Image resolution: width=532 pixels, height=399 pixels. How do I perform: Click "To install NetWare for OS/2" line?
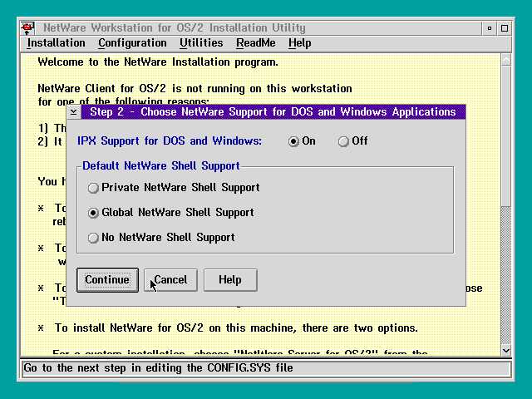pos(236,328)
